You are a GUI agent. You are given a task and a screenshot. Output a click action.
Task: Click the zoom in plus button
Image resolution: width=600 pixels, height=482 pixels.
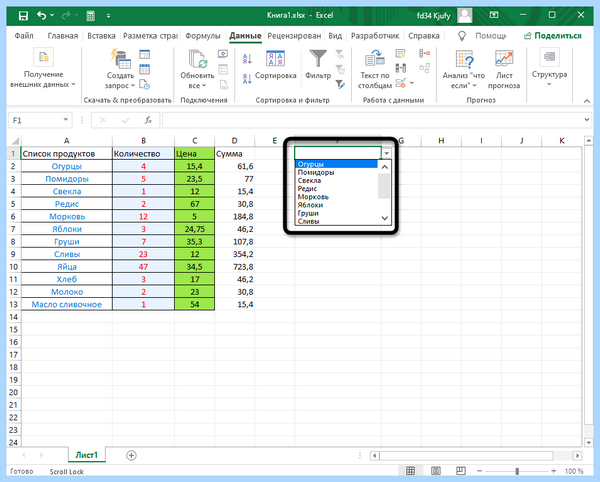553,471
